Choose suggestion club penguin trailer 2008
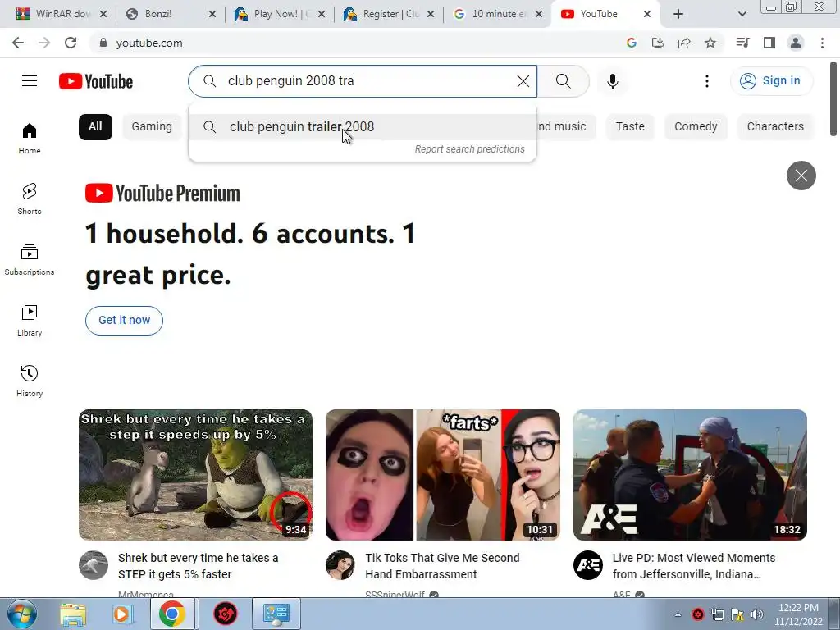The height and width of the screenshot is (630, 840). (x=362, y=127)
